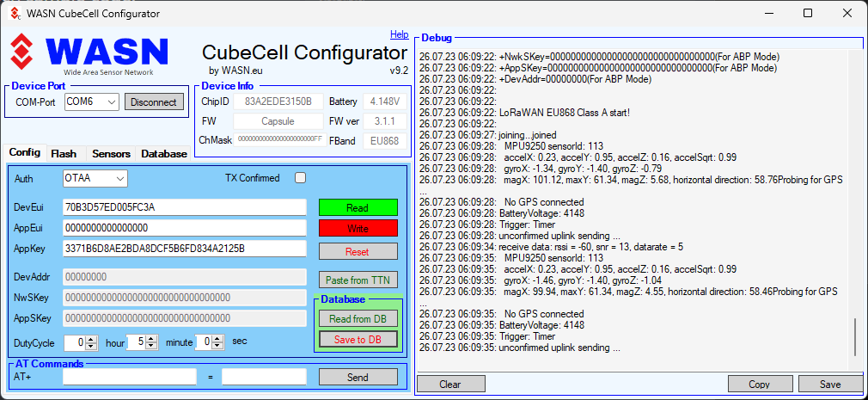
Task: Click the DevEui input field
Action: coord(184,207)
